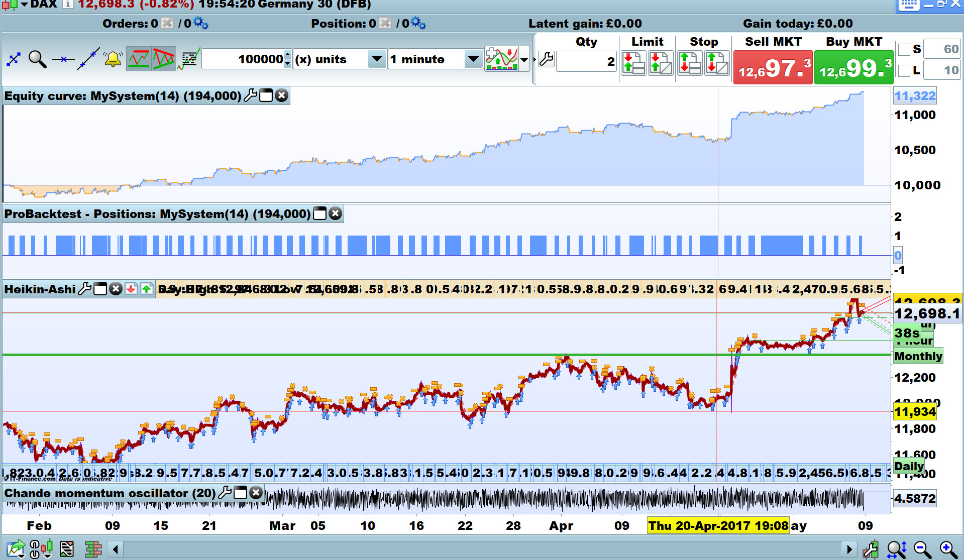Click the 11,934 yellow price label

[x=915, y=412]
